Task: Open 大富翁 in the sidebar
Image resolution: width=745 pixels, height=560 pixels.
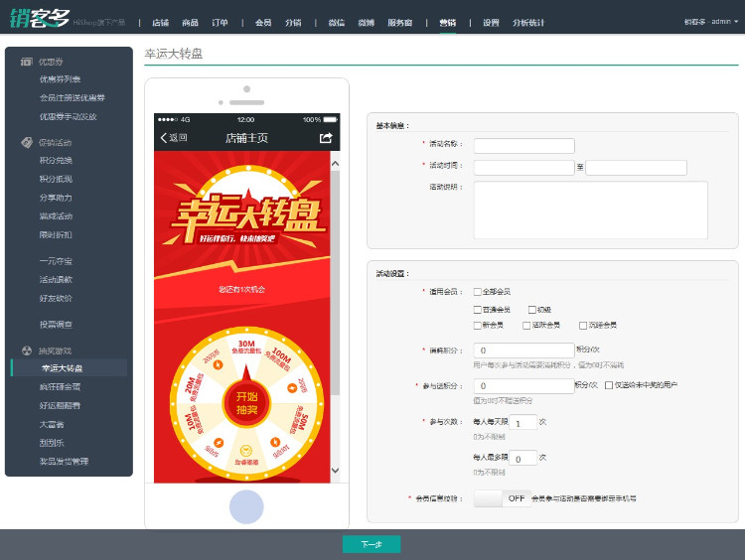Action: coord(52,424)
